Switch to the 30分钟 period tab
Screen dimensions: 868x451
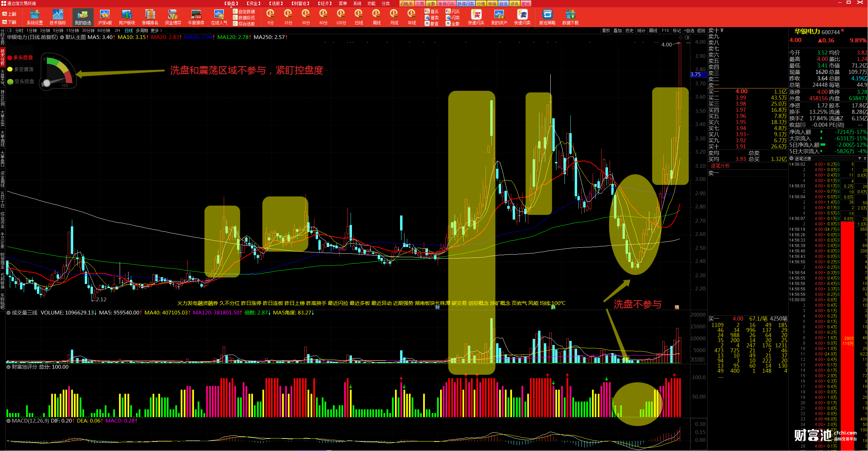click(x=88, y=30)
